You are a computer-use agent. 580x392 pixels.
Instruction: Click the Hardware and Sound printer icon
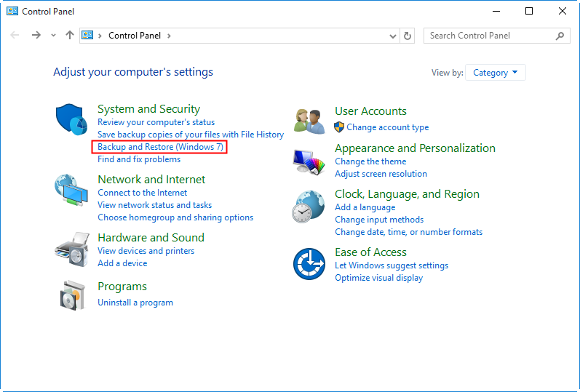point(71,249)
